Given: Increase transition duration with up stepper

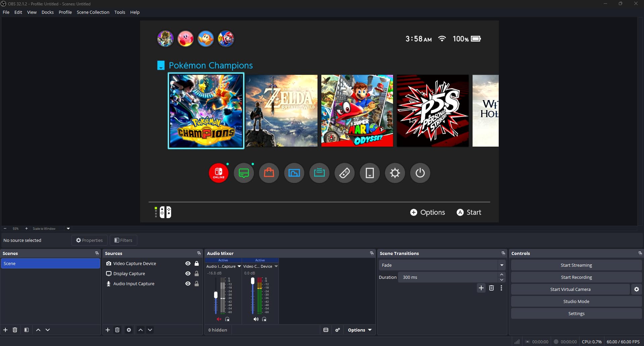Looking at the screenshot, I should [x=502, y=275].
